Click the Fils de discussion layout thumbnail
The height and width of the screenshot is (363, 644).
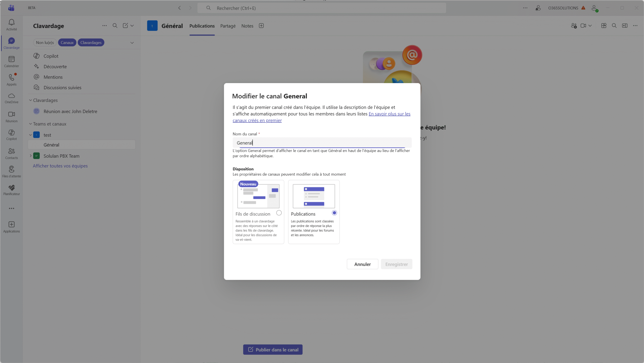258,196
